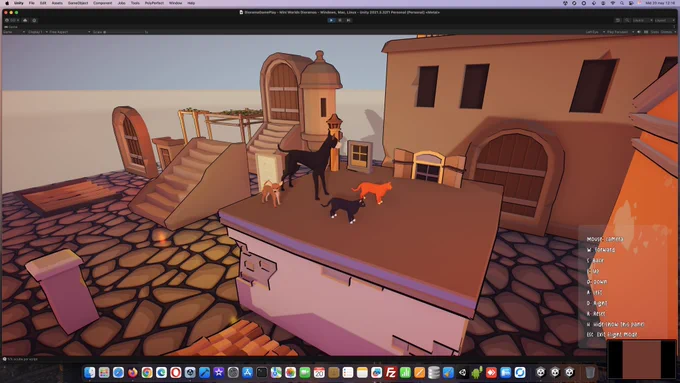This screenshot has height=383, width=680.
Task: Click the "W: forward" help text
Action: (x=601, y=250)
